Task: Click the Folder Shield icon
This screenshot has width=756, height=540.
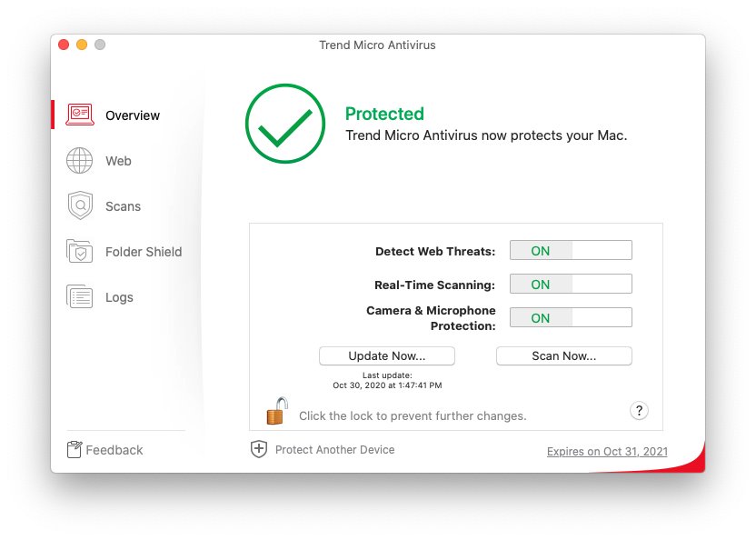Action: [80, 252]
